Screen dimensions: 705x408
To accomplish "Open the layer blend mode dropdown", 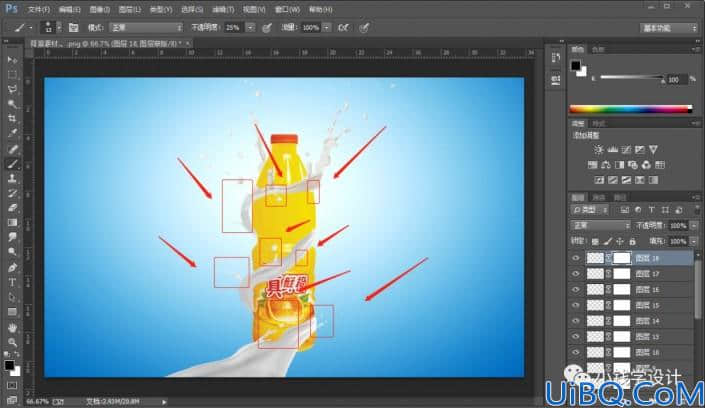I will (x=600, y=225).
